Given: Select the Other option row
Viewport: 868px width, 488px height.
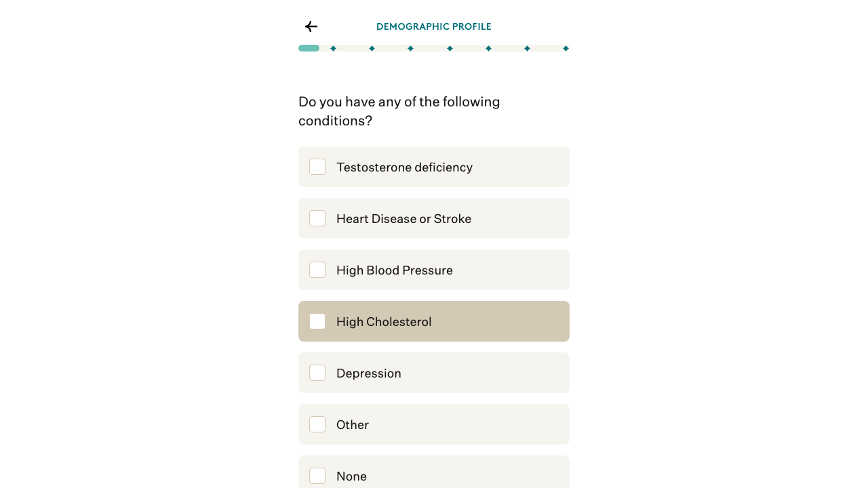Looking at the screenshot, I should (434, 424).
